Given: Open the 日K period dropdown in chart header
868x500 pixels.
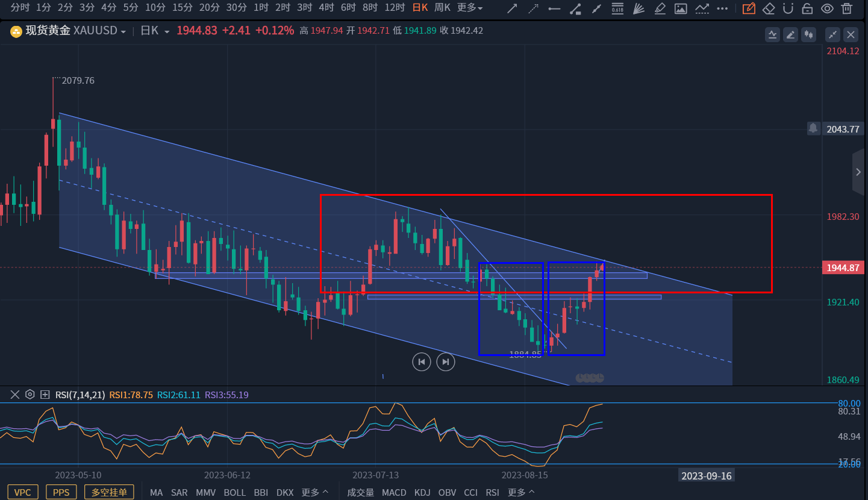Looking at the screenshot, I should coord(155,31).
